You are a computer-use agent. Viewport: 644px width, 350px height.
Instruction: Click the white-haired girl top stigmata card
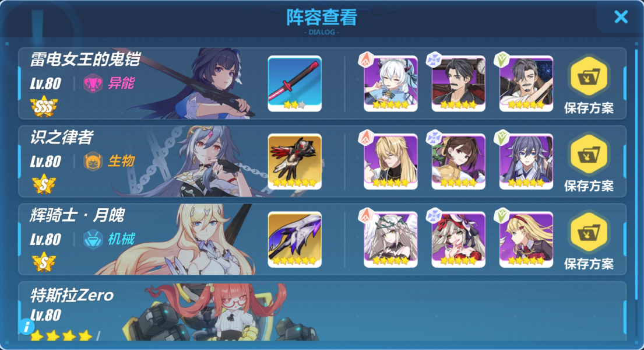(x=390, y=83)
